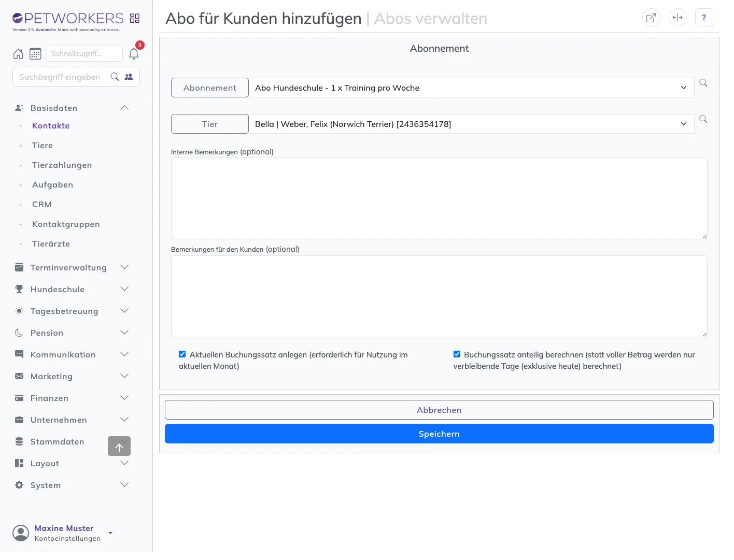Select Kontaktgruppen in the sidebar
This screenshot has width=734, height=560.
(66, 224)
